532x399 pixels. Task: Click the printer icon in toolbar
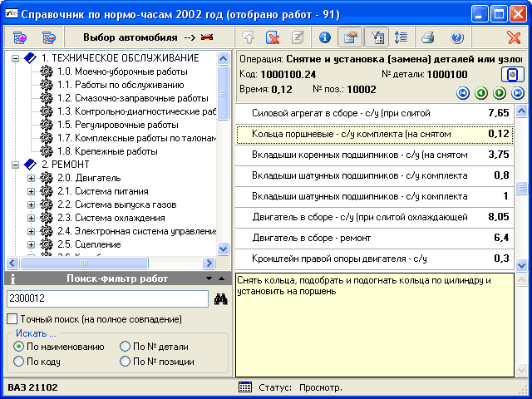point(427,37)
